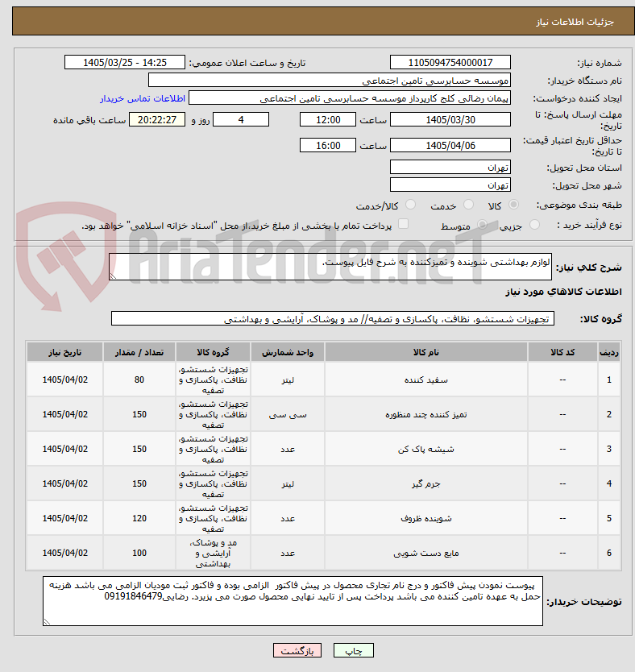Click quantity 100 in the مایع دست شویی row
This screenshot has height=672, width=635.
tap(139, 554)
